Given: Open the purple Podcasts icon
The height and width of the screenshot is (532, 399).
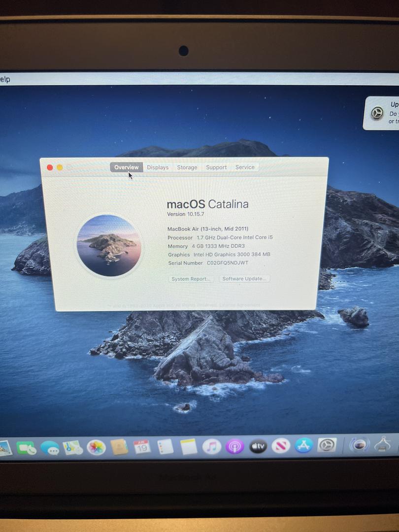Looking at the screenshot, I should [x=235, y=446].
